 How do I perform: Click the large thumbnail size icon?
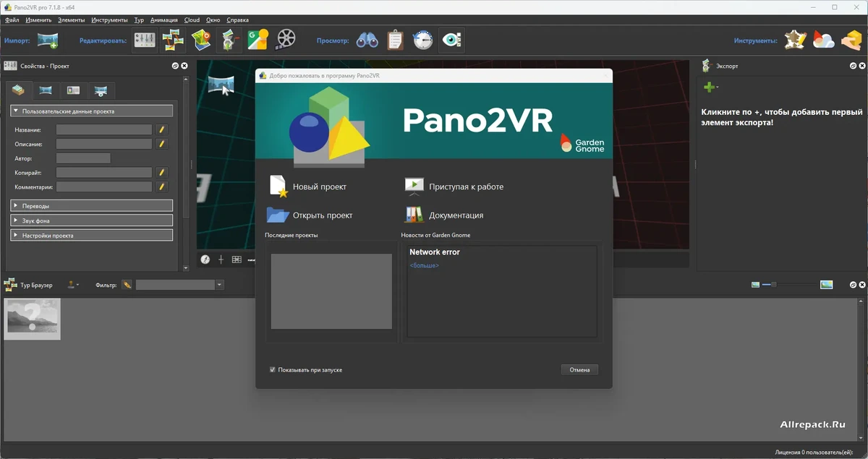point(827,285)
